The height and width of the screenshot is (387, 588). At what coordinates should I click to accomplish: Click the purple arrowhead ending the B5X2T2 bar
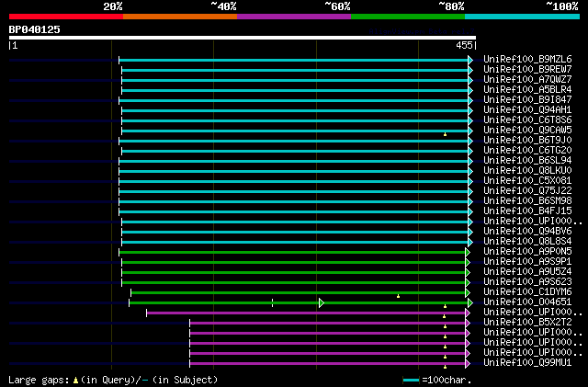pos(468,324)
